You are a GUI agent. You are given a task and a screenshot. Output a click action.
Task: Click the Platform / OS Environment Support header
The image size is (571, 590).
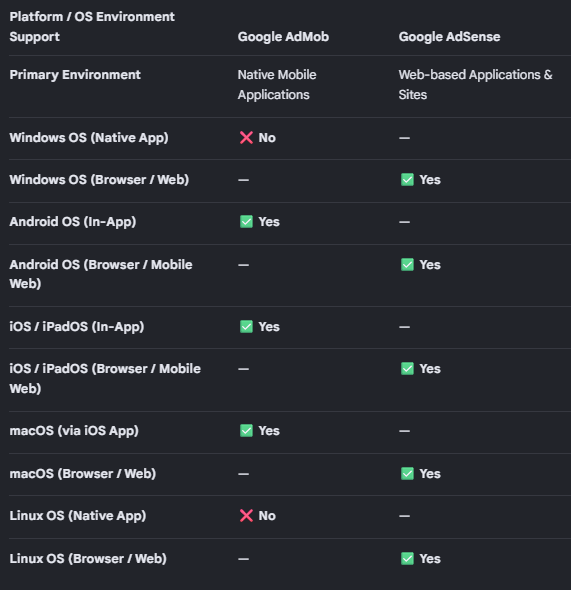click(92, 27)
